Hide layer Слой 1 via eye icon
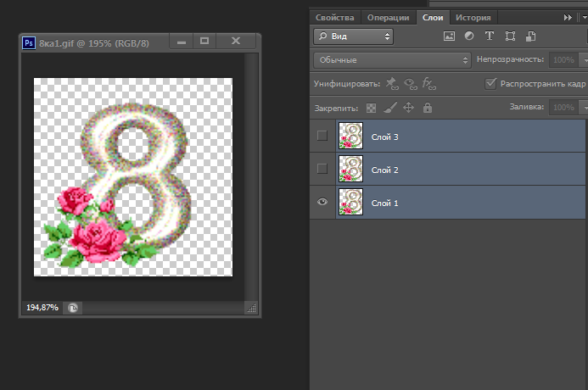This screenshot has width=588, height=390. coord(322,203)
